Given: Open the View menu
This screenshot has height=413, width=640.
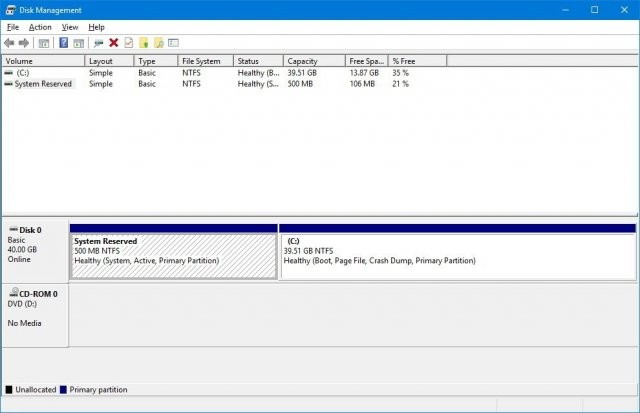Looking at the screenshot, I should [70, 27].
